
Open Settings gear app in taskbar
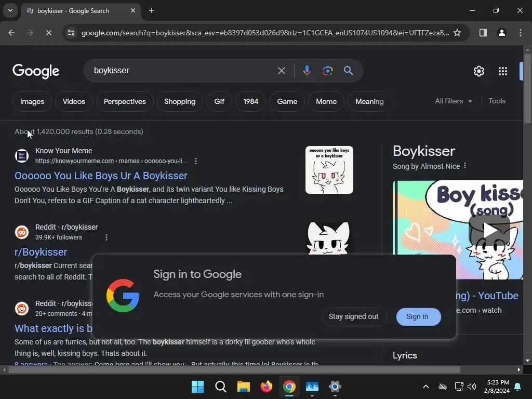tap(335, 387)
